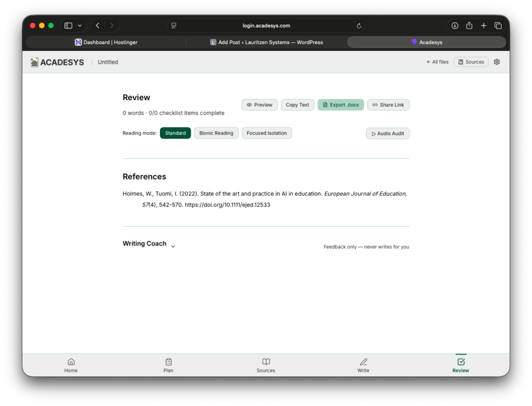532x406 pixels.
Task: Click the Acadesys logo icon
Action: 34,62
